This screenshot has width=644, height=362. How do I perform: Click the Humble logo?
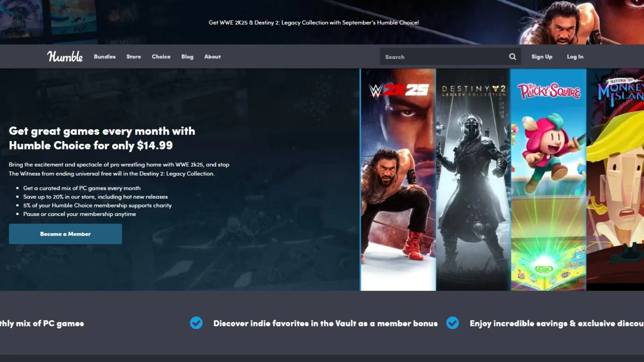(x=65, y=57)
